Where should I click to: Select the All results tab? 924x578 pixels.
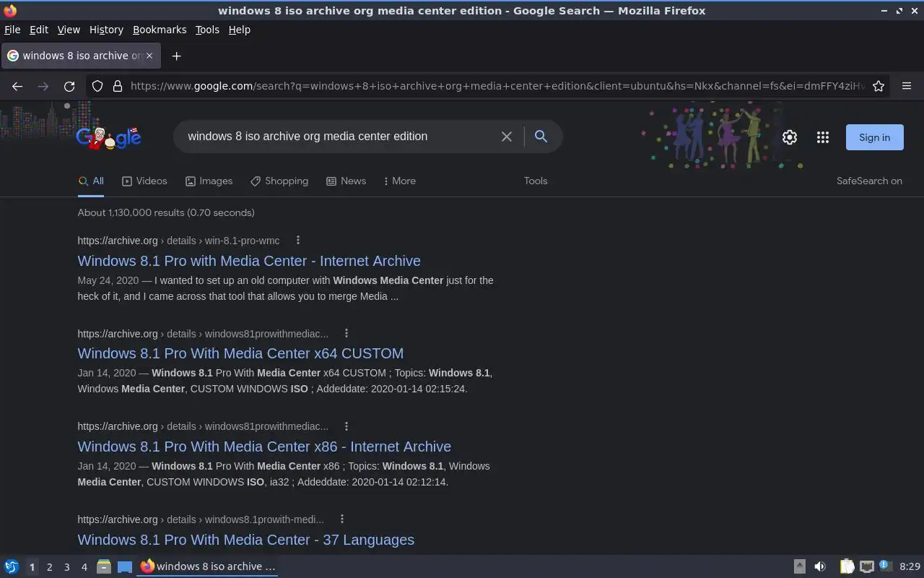pyautogui.click(x=91, y=181)
